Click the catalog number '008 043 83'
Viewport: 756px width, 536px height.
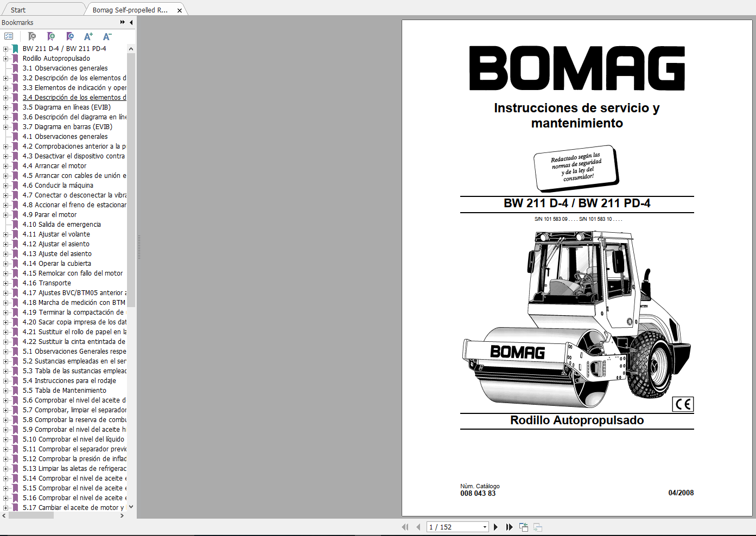478,493
